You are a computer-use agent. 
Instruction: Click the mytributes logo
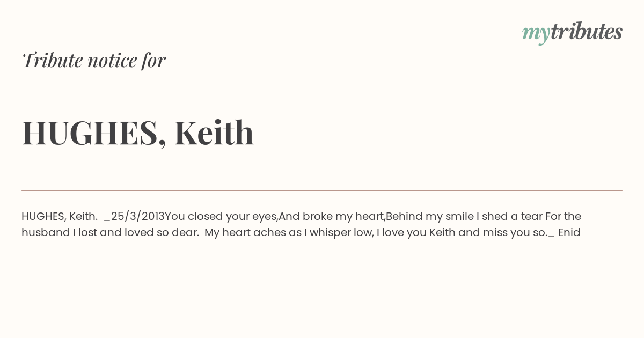572,32
